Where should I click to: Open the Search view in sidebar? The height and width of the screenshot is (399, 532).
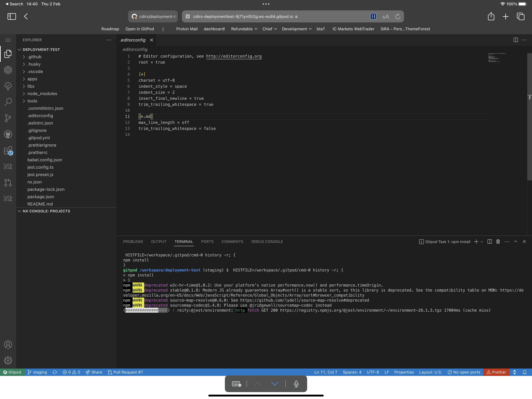point(8,102)
